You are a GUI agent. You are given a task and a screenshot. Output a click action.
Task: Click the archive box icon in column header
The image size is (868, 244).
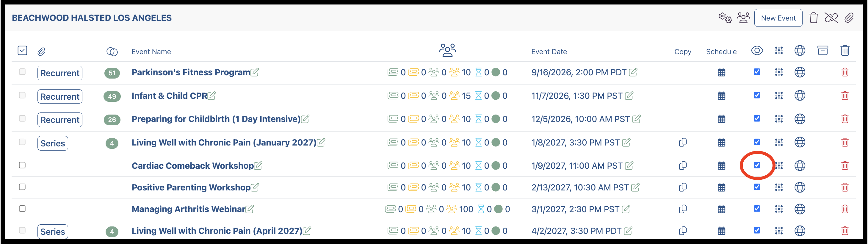pos(822,51)
